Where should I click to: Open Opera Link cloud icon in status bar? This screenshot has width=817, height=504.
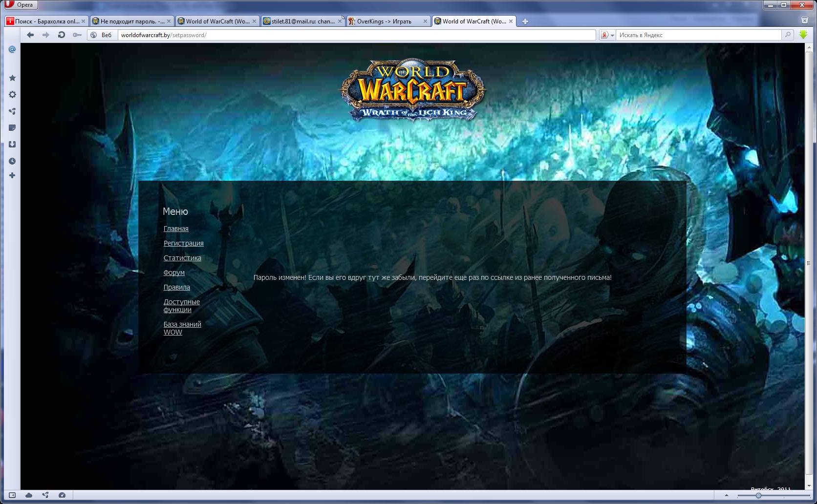pyautogui.click(x=29, y=495)
